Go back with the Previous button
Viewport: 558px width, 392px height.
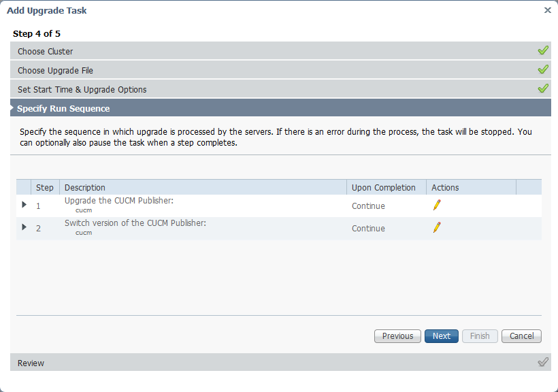[397, 336]
